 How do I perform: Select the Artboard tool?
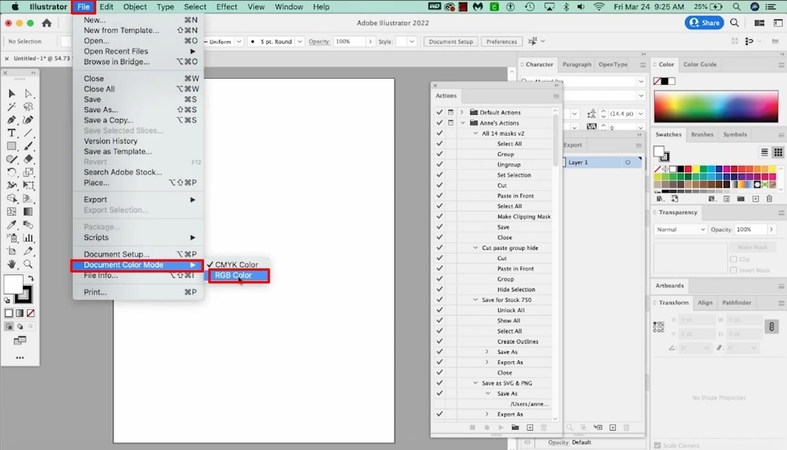point(12,251)
